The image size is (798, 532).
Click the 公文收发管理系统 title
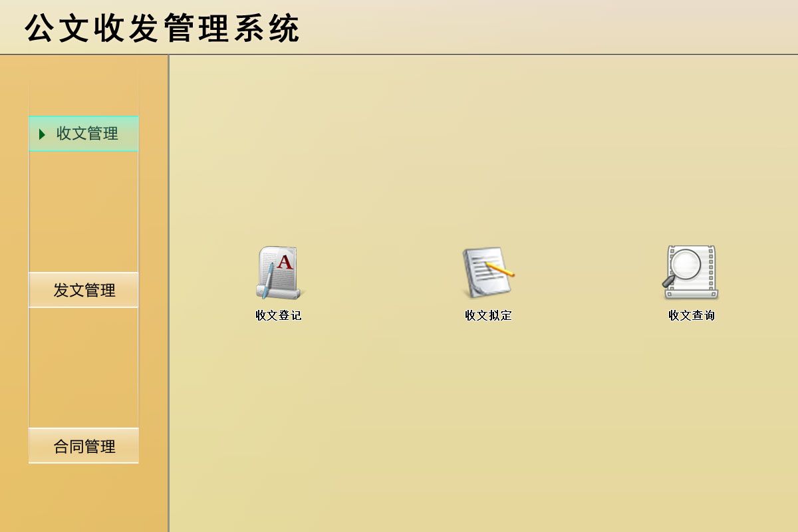tap(162, 29)
